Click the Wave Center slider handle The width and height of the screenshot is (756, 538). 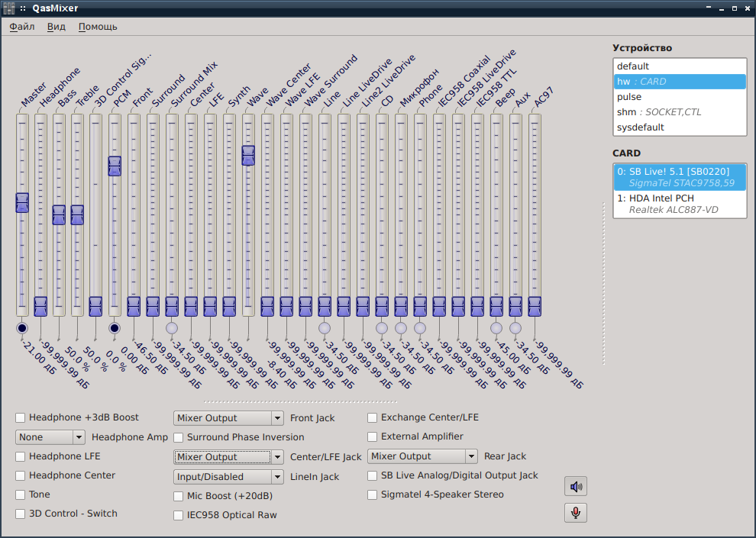(x=267, y=306)
